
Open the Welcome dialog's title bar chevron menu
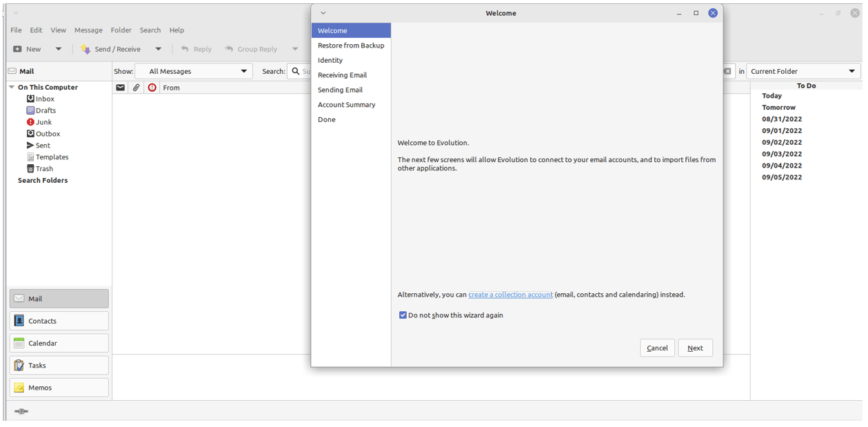[x=323, y=13]
